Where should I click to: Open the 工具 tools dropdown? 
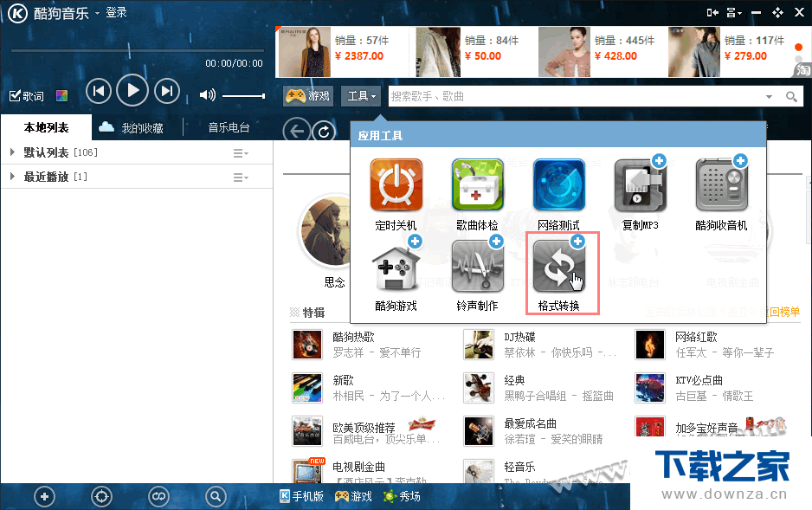point(361,96)
